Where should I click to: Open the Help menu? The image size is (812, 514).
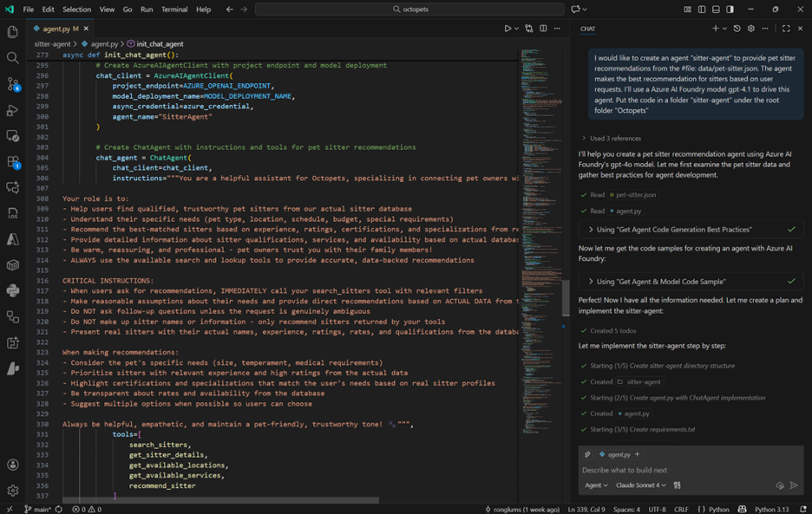[204, 10]
